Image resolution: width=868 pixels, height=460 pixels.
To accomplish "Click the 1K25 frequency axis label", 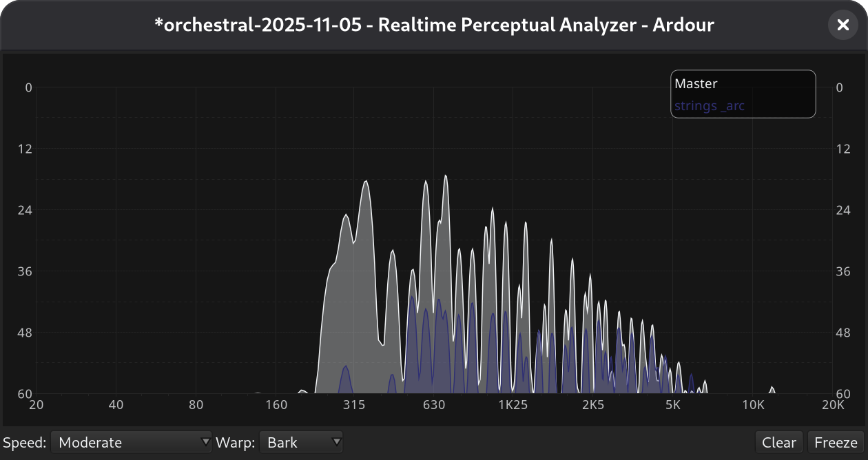I will coord(513,405).
